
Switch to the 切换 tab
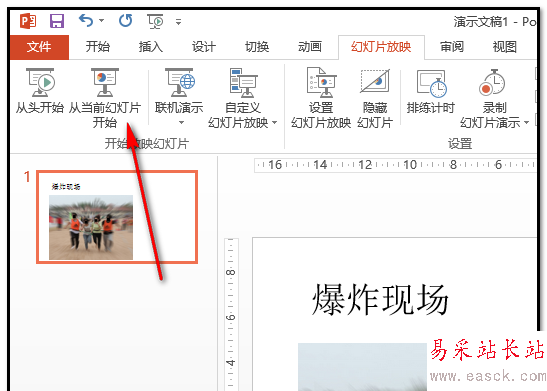[x=257, y=47]
